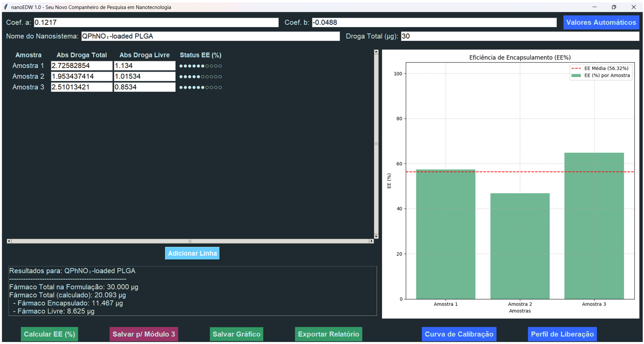Edit Amostra 3 Abs Droga Livre cell
The image size is (644, 344).
[x=145, y=87]
